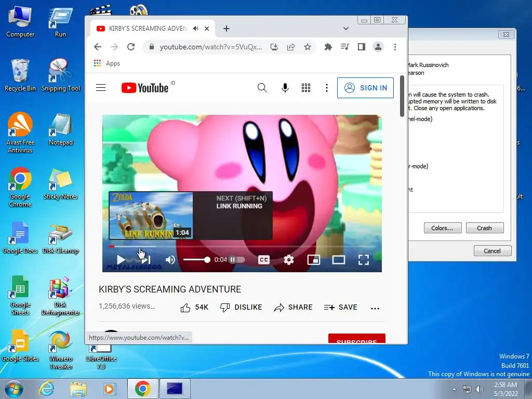Open Windows Start menu

click(14, 389)
